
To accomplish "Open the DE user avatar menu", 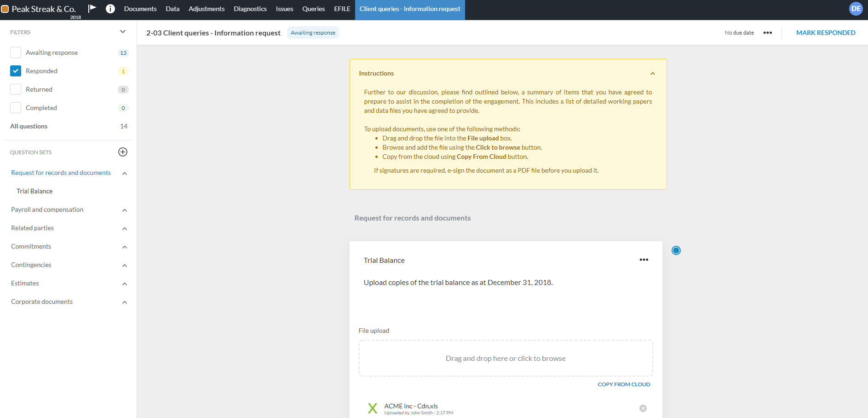I will pyautogui.click(x=856, y=8).
